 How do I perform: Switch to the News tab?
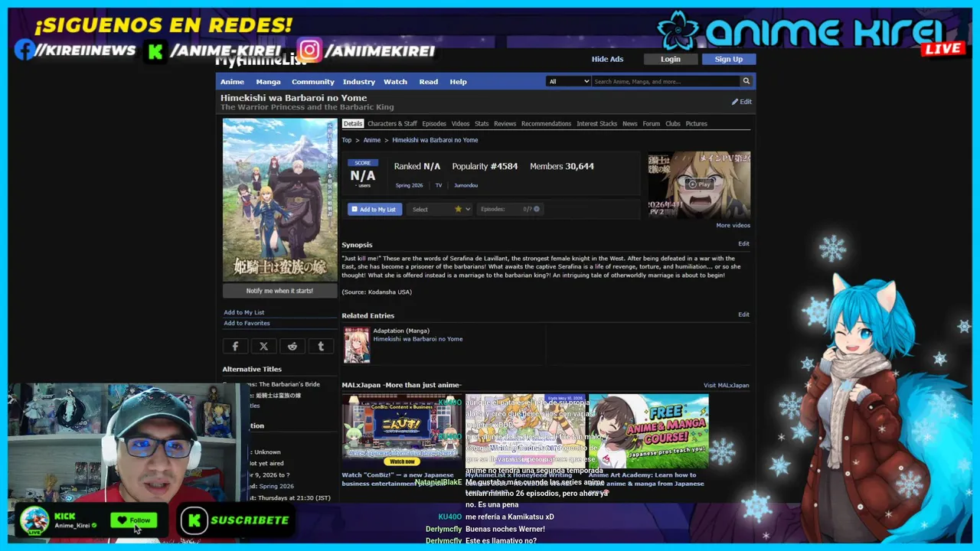[x=629, y=124]
